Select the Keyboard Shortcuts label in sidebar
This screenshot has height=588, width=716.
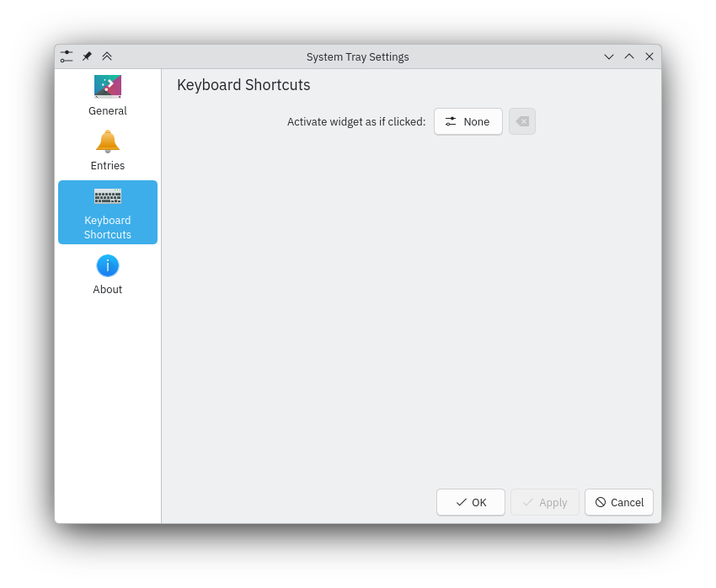point(108,227)
